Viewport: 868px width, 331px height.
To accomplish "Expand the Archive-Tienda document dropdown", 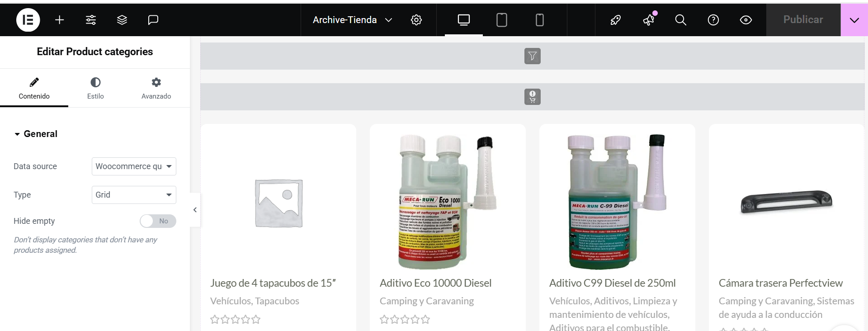I will click(x=352, y=20).
